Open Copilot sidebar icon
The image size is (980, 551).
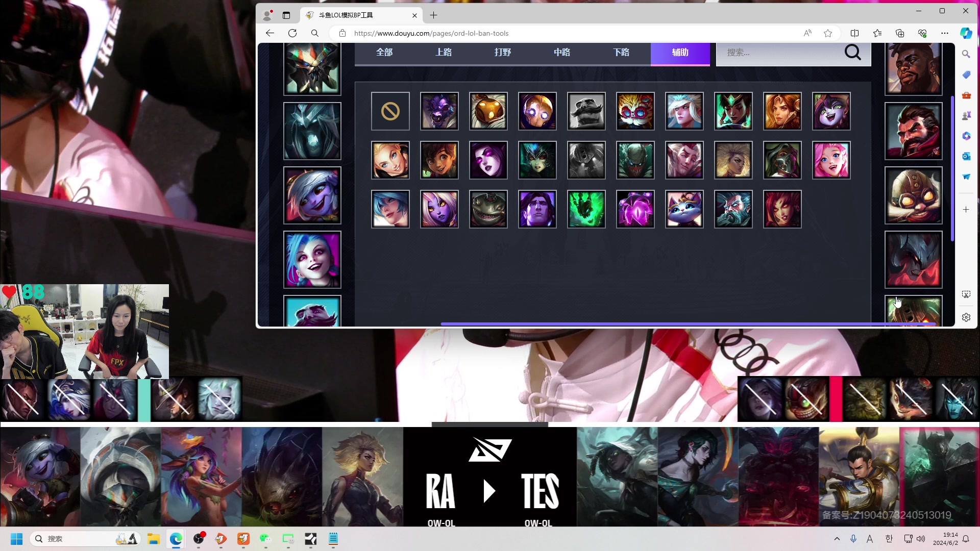coord(966,33)
